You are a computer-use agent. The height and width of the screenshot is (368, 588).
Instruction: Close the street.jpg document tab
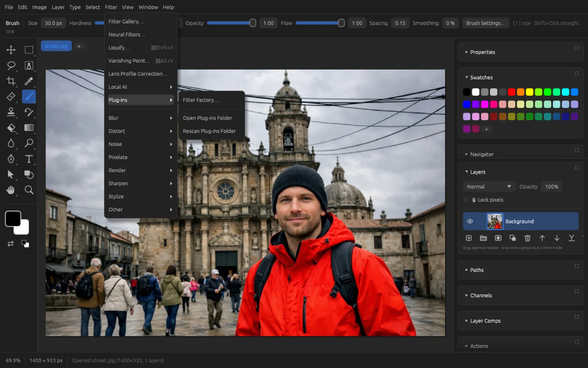[79, 46]
